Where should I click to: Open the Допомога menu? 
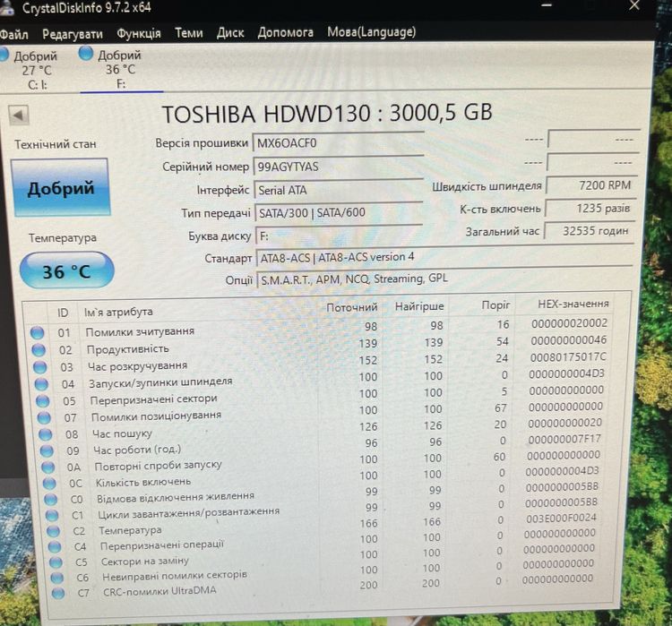(x=286, y=32)
